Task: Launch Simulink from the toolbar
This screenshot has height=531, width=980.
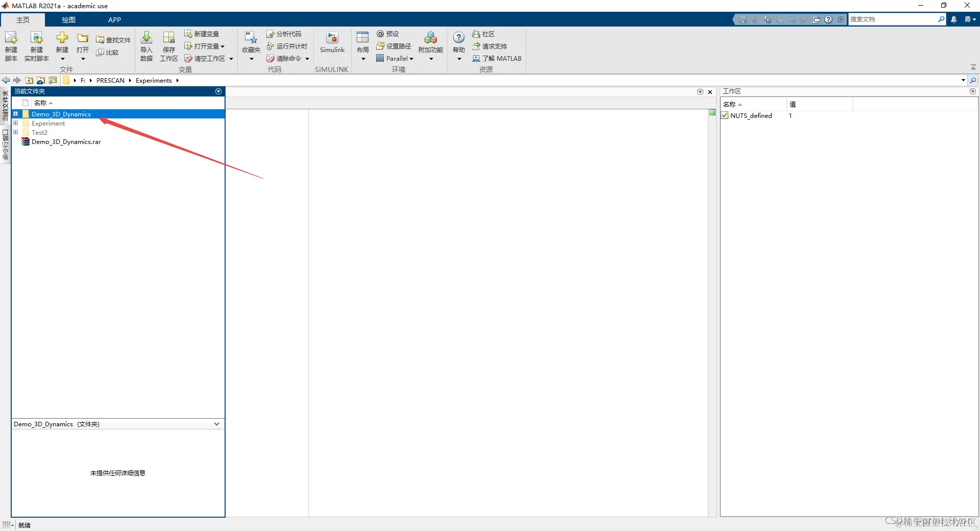Action: (x=332, y=42)
